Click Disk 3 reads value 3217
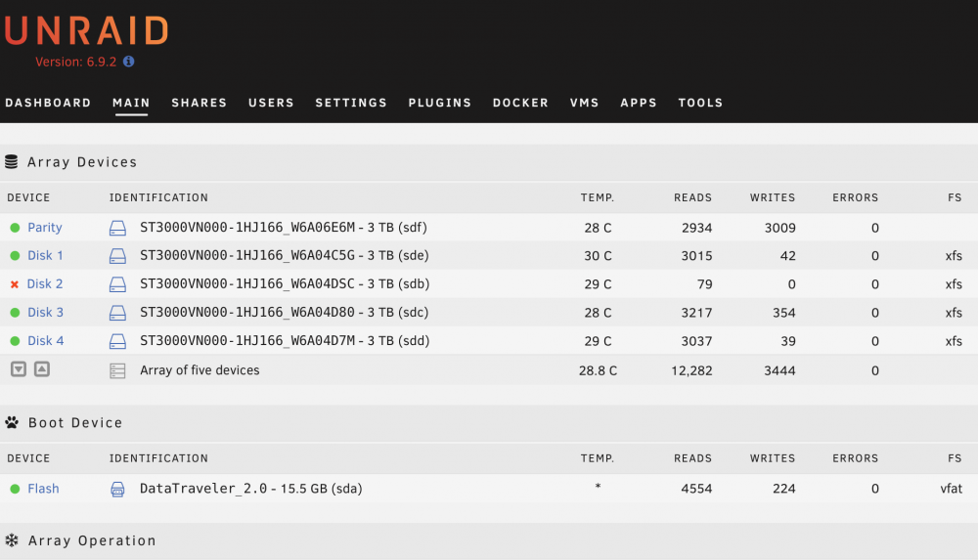The height and width of the screenshot is (560, 978). pyautogui.click(x=696, y=313)
